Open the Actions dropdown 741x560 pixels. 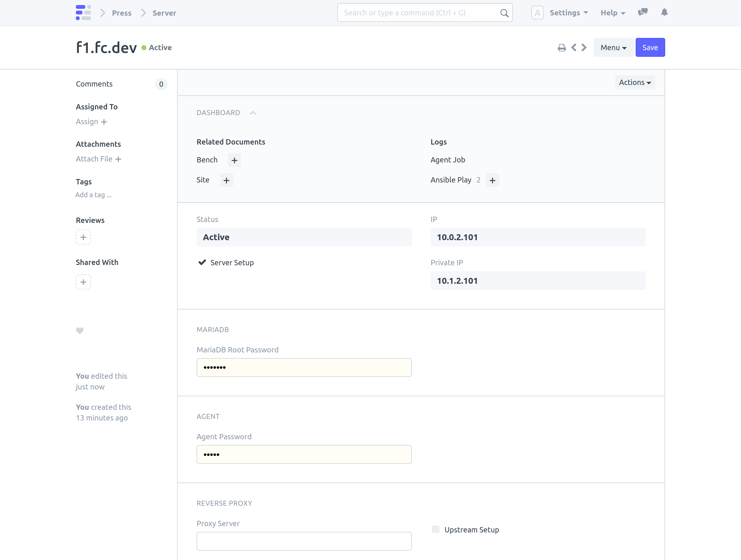[634, 82]
